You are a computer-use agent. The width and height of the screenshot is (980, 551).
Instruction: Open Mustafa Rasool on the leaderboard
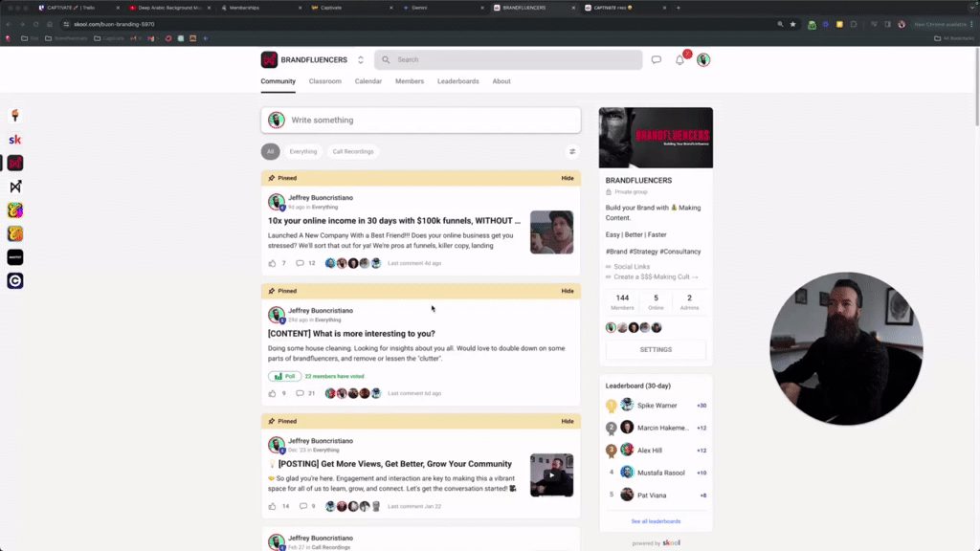coord(660,473)
